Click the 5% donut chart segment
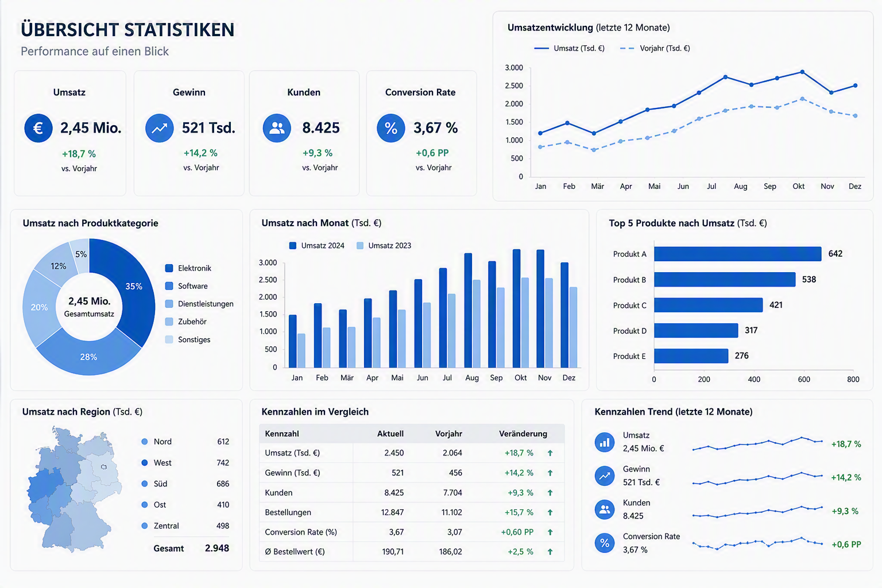Viewport: 882px width, 588px height. (x=81, y=254)
